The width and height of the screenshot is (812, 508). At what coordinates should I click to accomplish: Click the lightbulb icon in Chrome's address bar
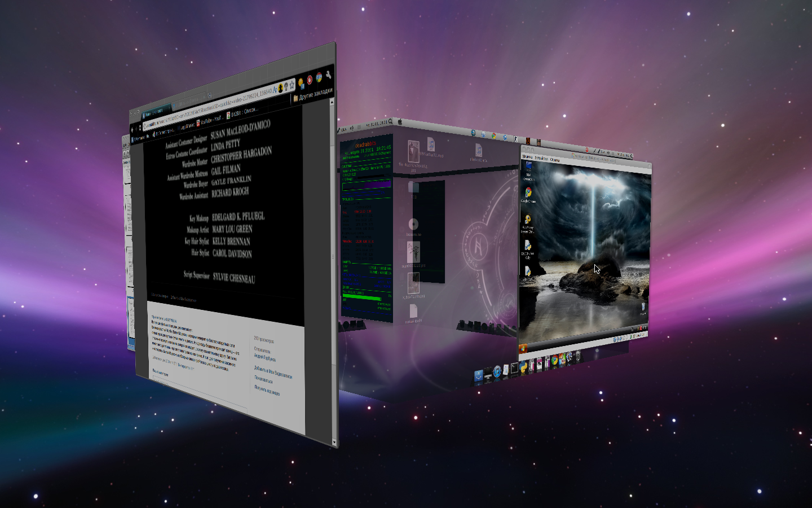click(286, 87)
